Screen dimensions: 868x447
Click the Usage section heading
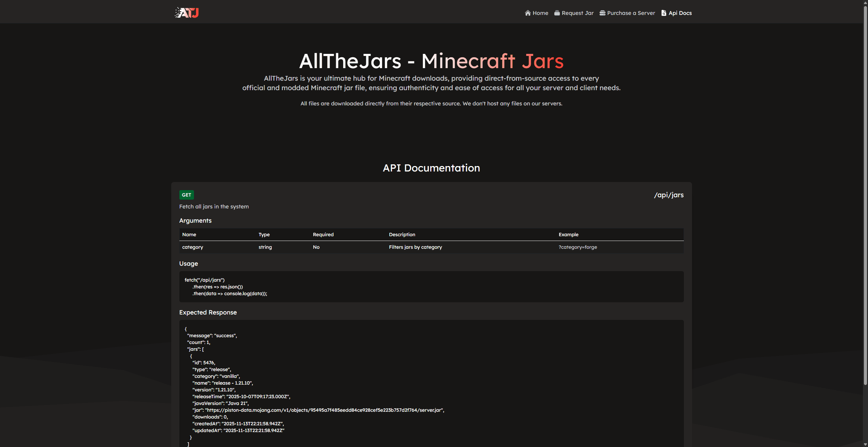click(189, 264)
